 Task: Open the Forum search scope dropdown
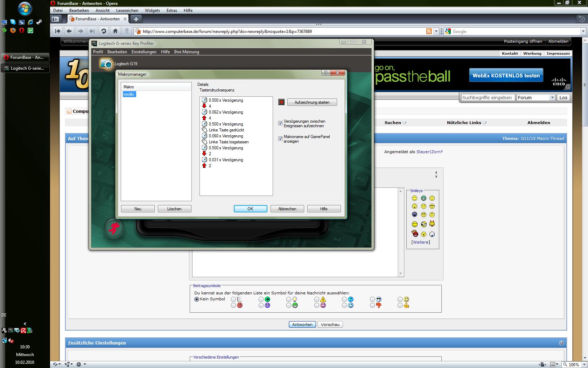tap(536, 98)
